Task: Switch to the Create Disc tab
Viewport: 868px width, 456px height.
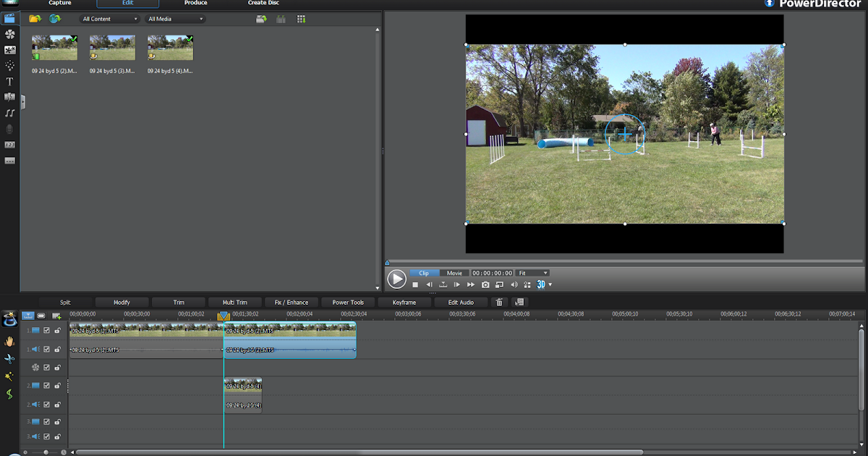Action: coord(263,3)
